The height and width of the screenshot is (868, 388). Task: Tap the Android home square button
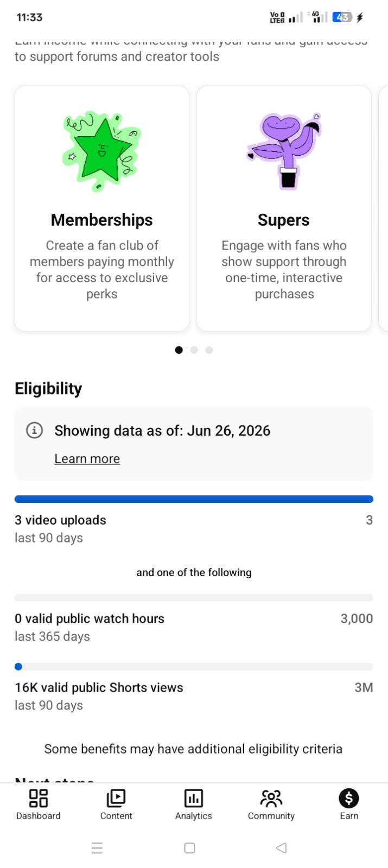pyautogui.click(x=189, y=848)
